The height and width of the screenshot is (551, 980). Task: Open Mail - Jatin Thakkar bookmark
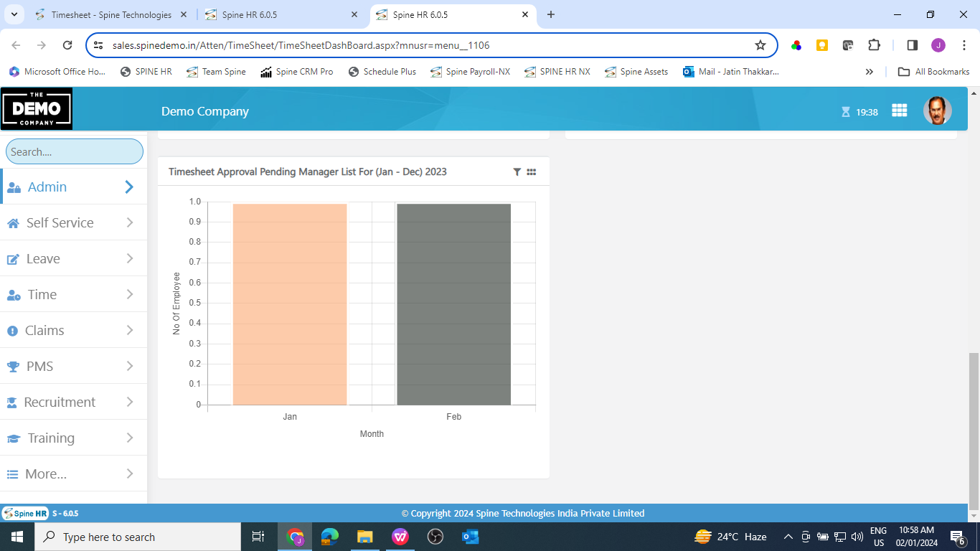(x=730, y=72)
